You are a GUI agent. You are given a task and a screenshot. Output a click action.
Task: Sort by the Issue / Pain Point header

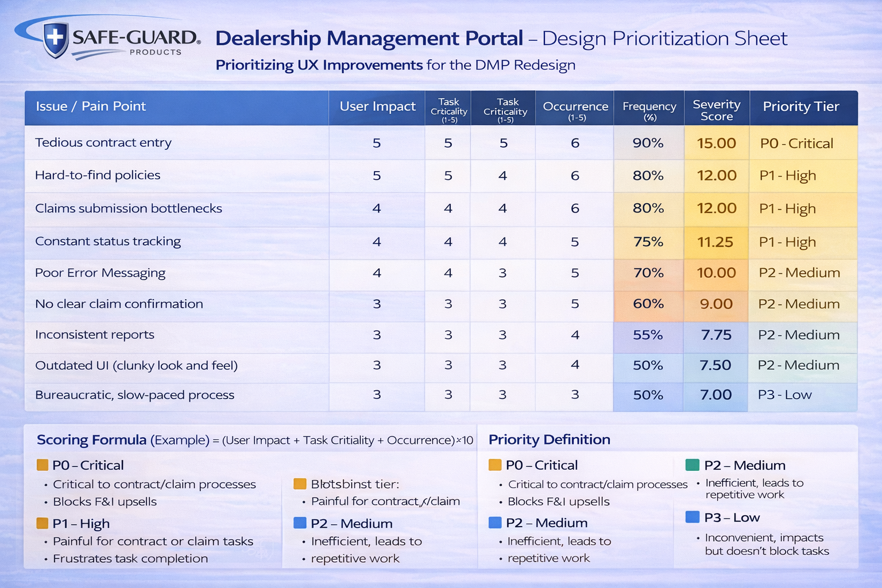point(91,106)
